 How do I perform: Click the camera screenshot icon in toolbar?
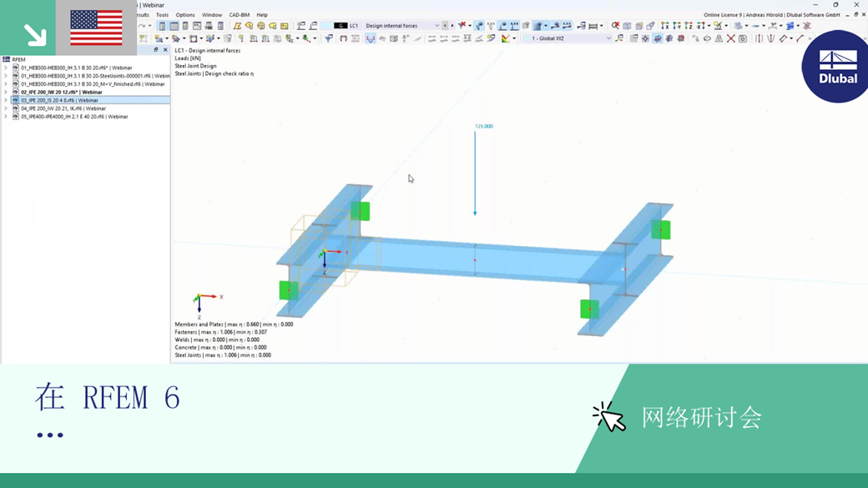click(743, 38)
